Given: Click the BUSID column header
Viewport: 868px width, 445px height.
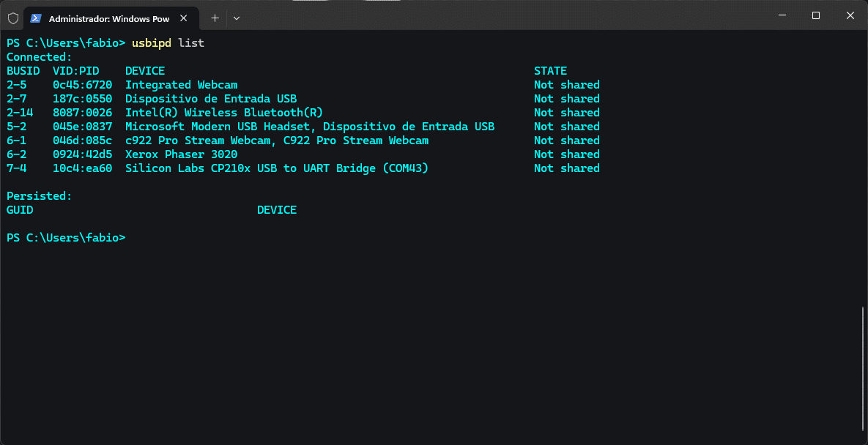Looking at the screenshot, I should pos(22,70).
